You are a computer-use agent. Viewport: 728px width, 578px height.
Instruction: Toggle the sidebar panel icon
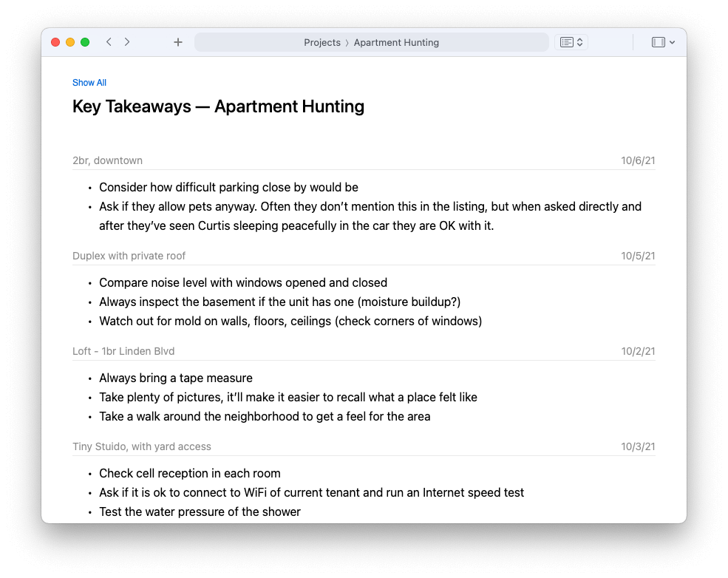point(656,42)
